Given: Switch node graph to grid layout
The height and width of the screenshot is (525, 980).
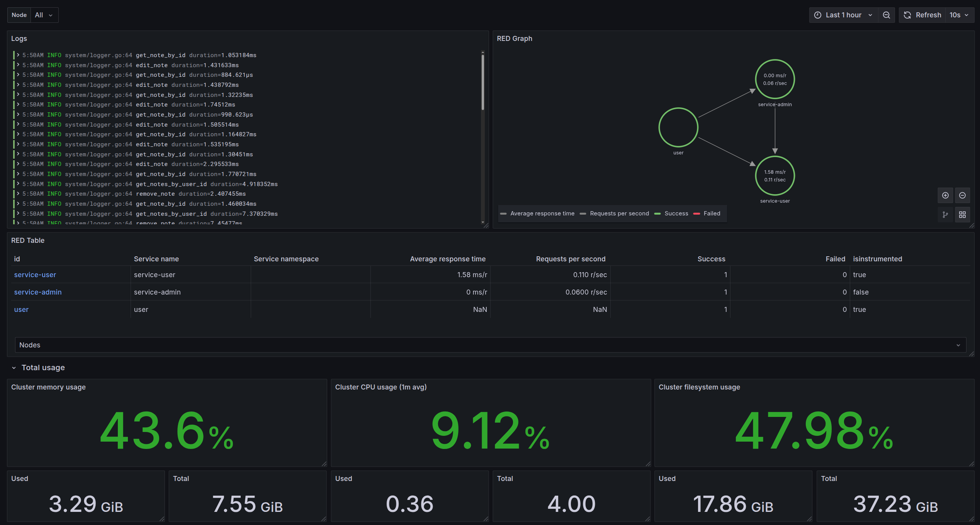Looking at the screenshot, I should pos(962,215).
